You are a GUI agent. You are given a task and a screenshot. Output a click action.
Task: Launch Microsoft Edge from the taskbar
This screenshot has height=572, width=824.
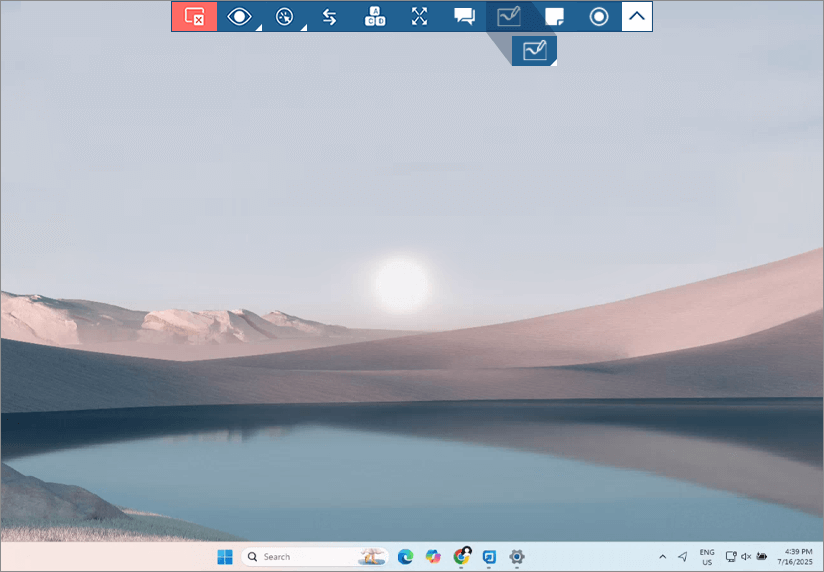pos(405,556)
